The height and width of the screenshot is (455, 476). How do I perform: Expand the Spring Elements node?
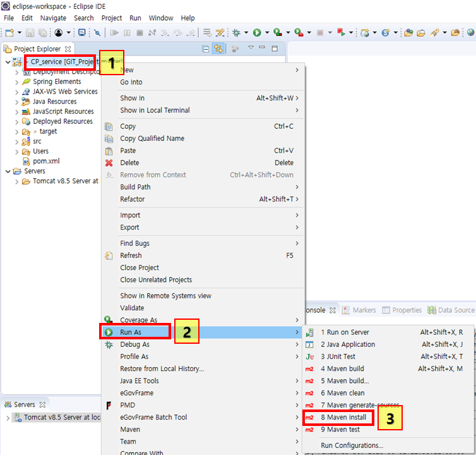tap(17, 82)
